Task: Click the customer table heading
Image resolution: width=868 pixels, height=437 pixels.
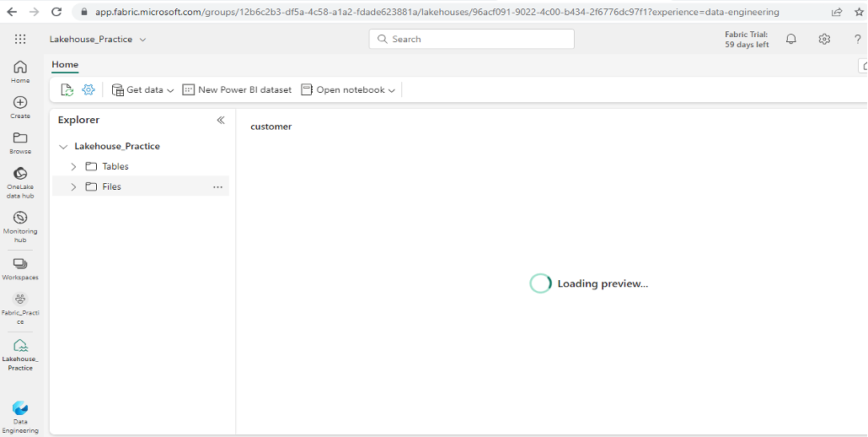Action: [x=271, y=127]
